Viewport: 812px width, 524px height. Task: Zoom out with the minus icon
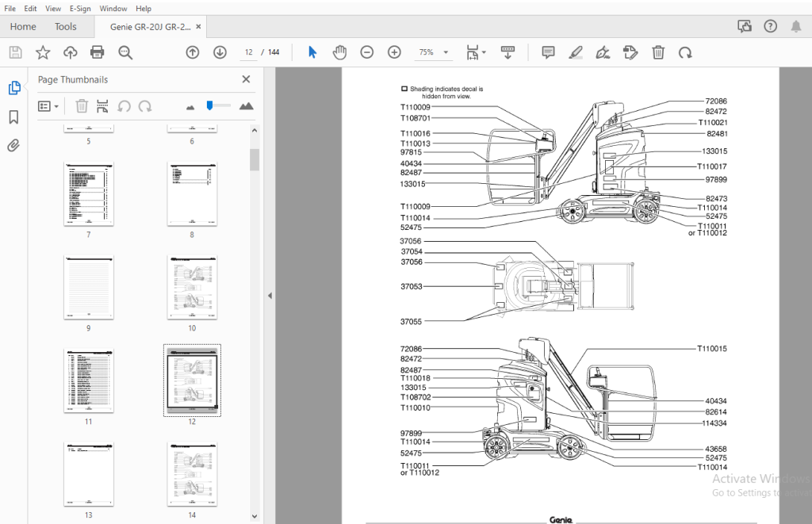(x=367, y=52)
